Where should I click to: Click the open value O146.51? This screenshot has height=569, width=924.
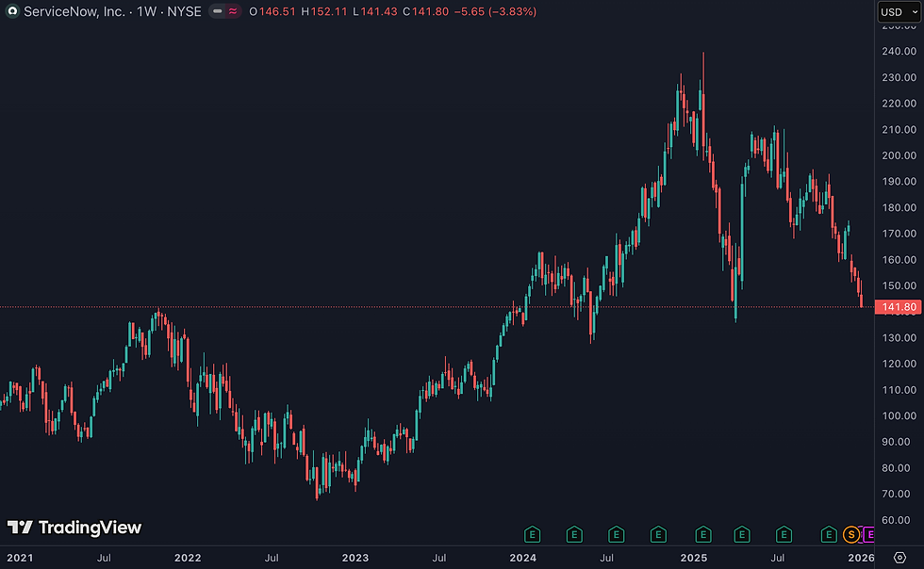[272, 12]
